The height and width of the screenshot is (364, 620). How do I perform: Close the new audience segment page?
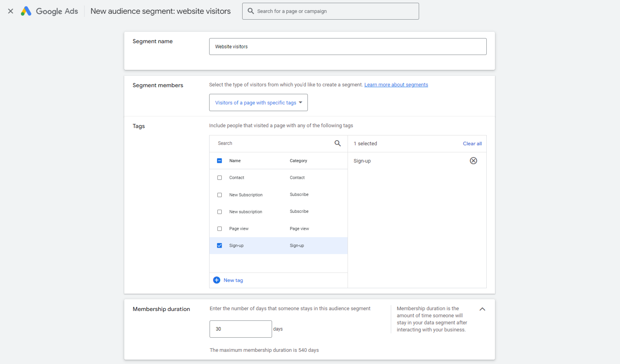click(x=10, y=11)
